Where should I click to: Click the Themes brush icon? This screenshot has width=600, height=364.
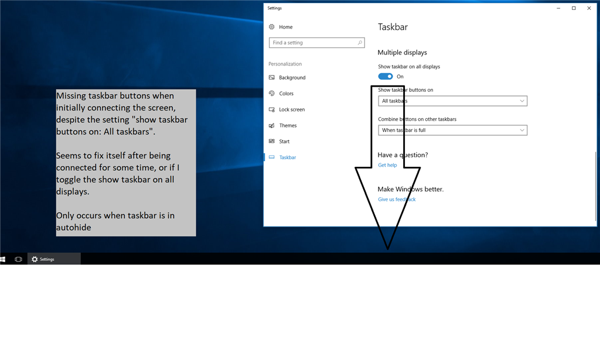[x=272, y=125]
